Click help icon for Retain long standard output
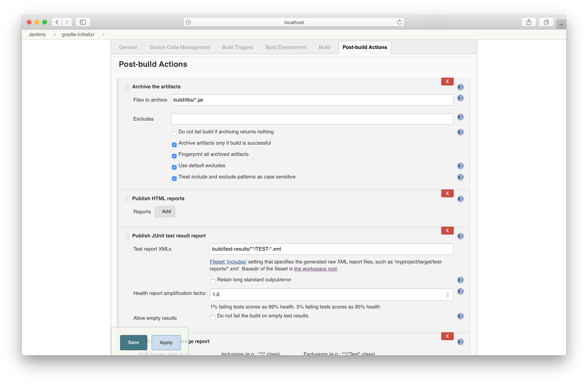This screenshot has height=384, width=588. (x=460, y=280)
